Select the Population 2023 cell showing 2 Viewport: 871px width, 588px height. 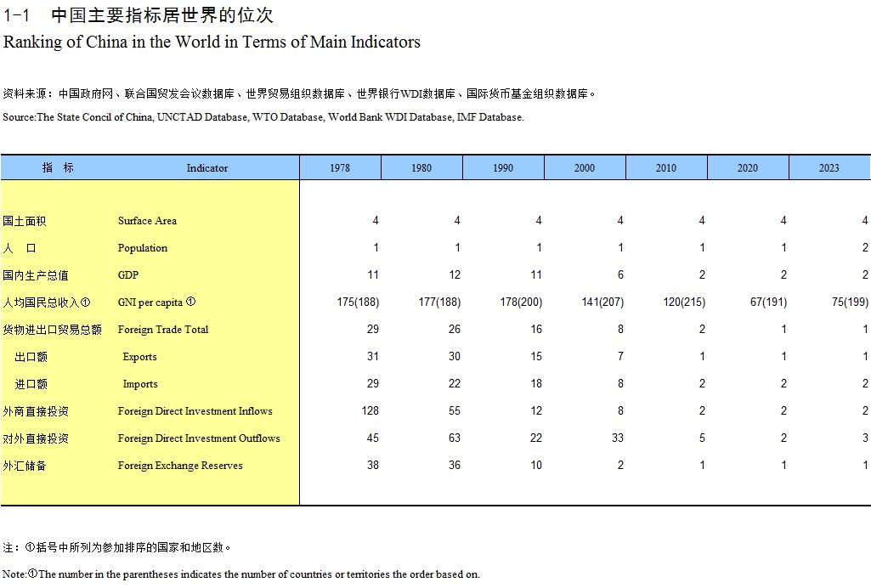[865, 248]
